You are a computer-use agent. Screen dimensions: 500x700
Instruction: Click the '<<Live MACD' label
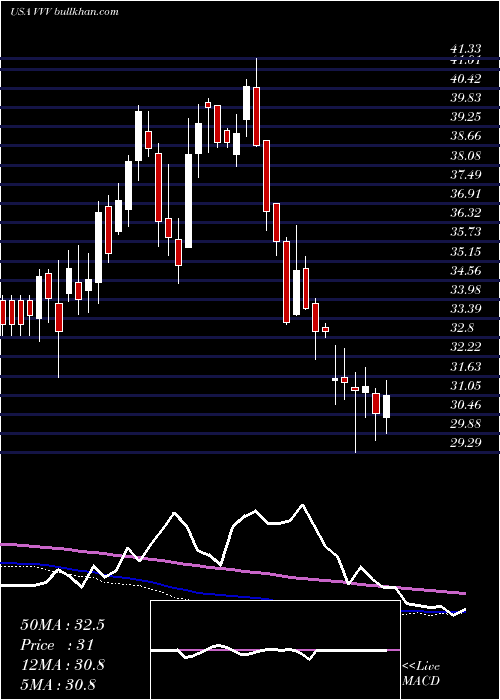tap(421, 673)
